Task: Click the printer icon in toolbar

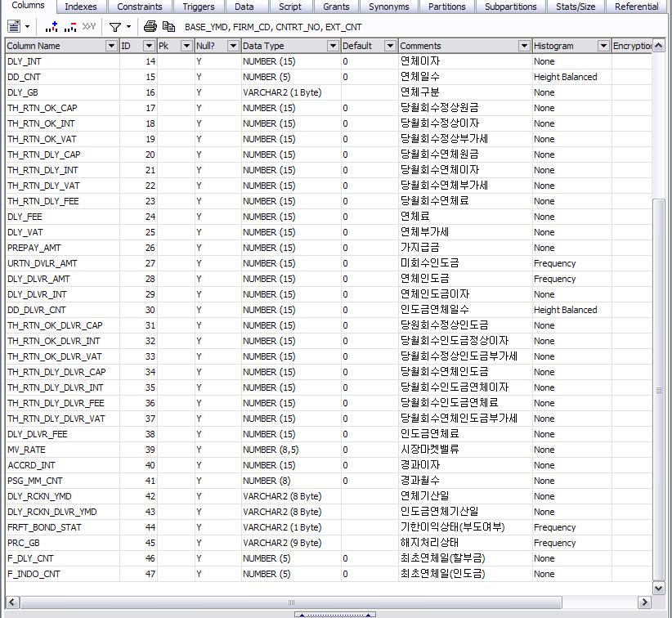Action: (150, 27)
